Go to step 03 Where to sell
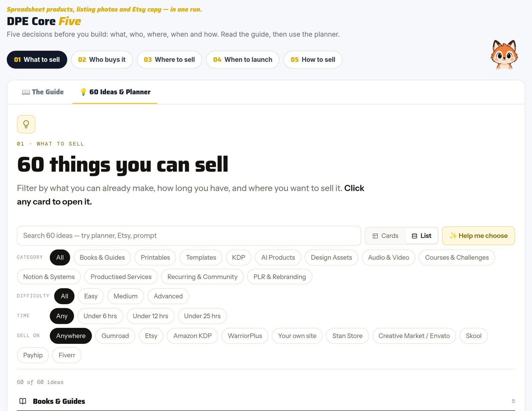532x411 pixels. tap(169, 60)
